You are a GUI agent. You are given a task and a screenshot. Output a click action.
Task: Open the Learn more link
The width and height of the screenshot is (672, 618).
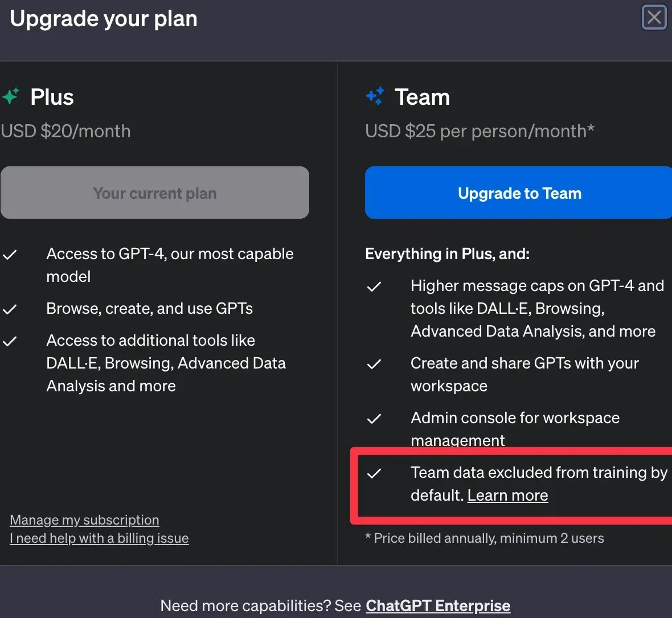[507, 496]
